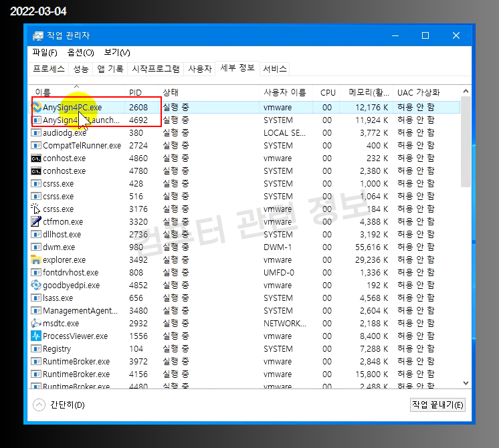This screenshot has height=448, width=499.
Task: Switch to the 시작프로그램 tab
Action: 156,69
